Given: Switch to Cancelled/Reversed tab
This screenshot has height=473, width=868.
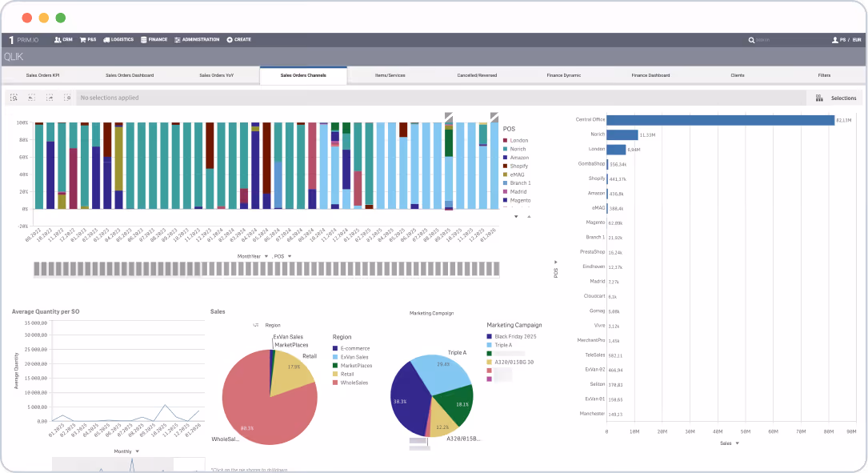Looking at the screenshot, I should pyautogui.click(x=477, y=75).
